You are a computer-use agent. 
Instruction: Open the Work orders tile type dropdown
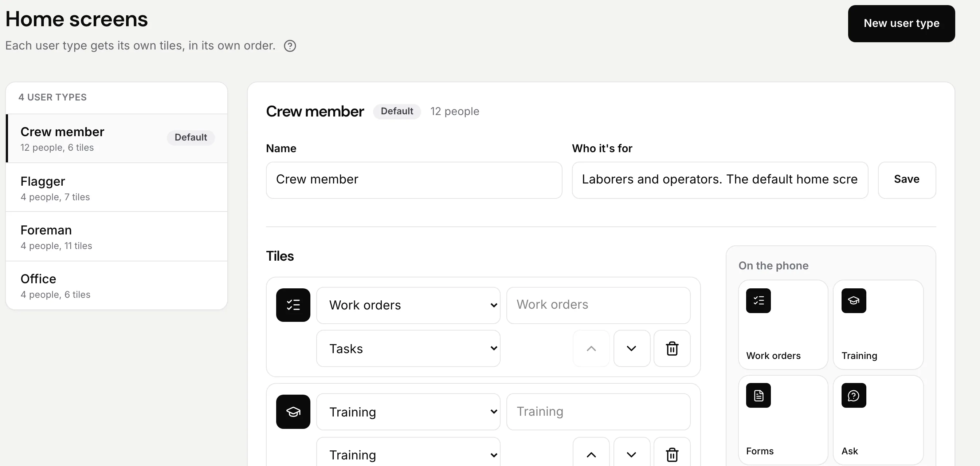pyautogui.click(x=408, y=305)
